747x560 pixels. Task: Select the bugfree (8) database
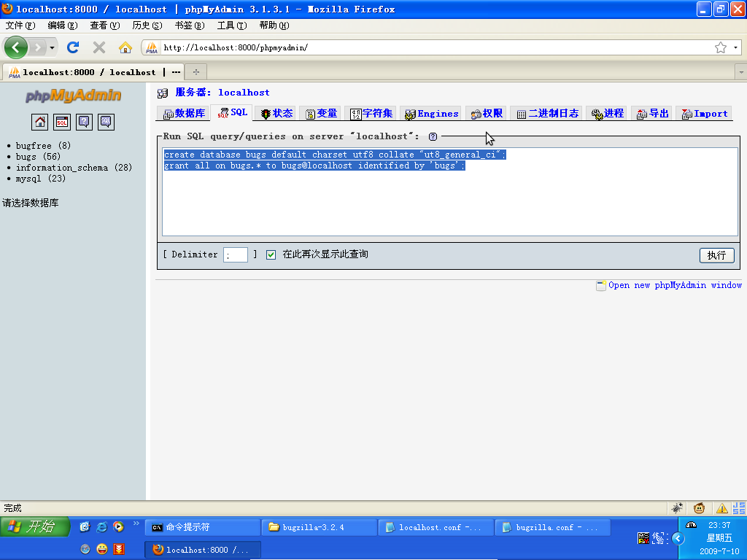pyautogui.click(x=43, y=146)
